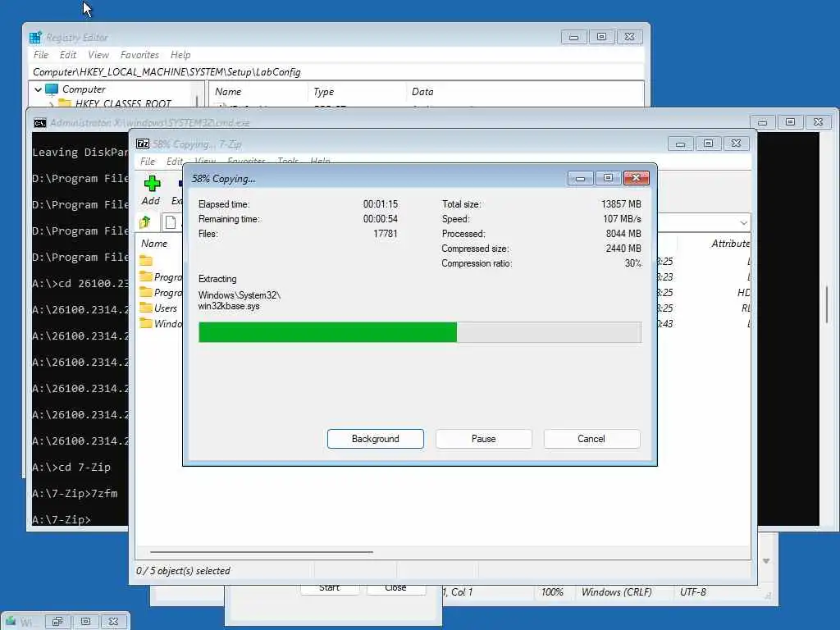
Task: Select the unnamed first folder in 7-Zip list
Action: [x=146, y=261]
